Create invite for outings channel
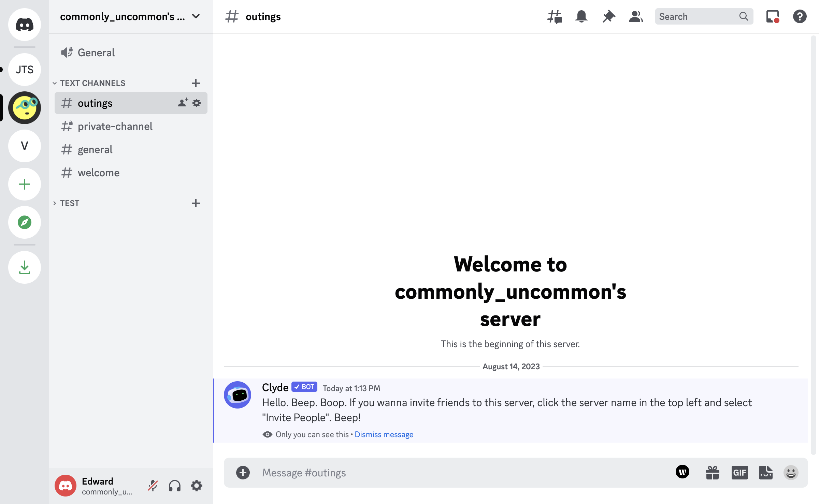This screenshot has height=504, width=819. pos(183,103)
